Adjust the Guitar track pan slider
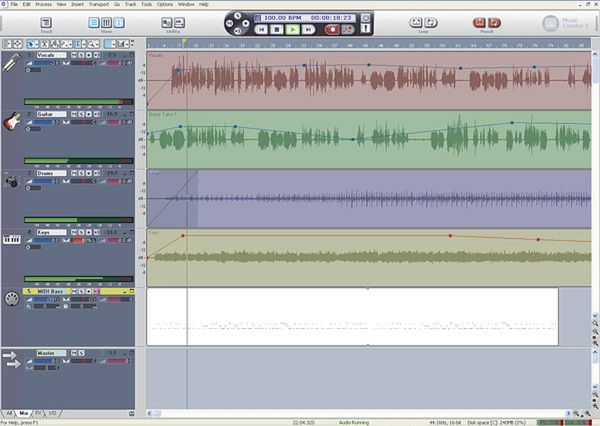Viewport: 600px width, 426px height. (83, 122)
